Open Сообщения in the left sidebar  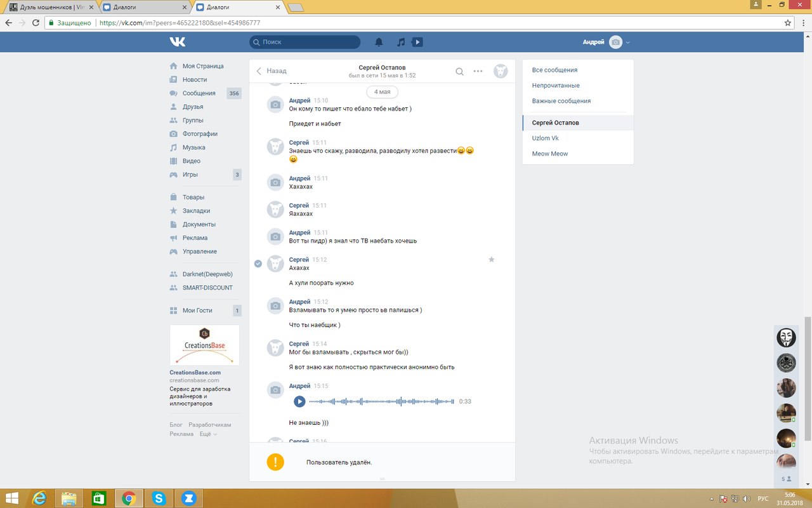tap(199, 93)
